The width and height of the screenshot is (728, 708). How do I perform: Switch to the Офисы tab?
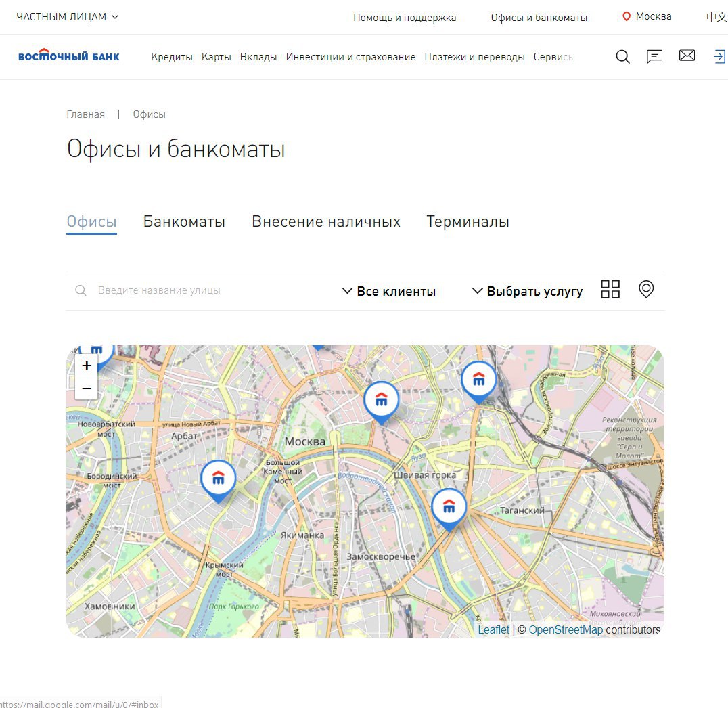91,221
